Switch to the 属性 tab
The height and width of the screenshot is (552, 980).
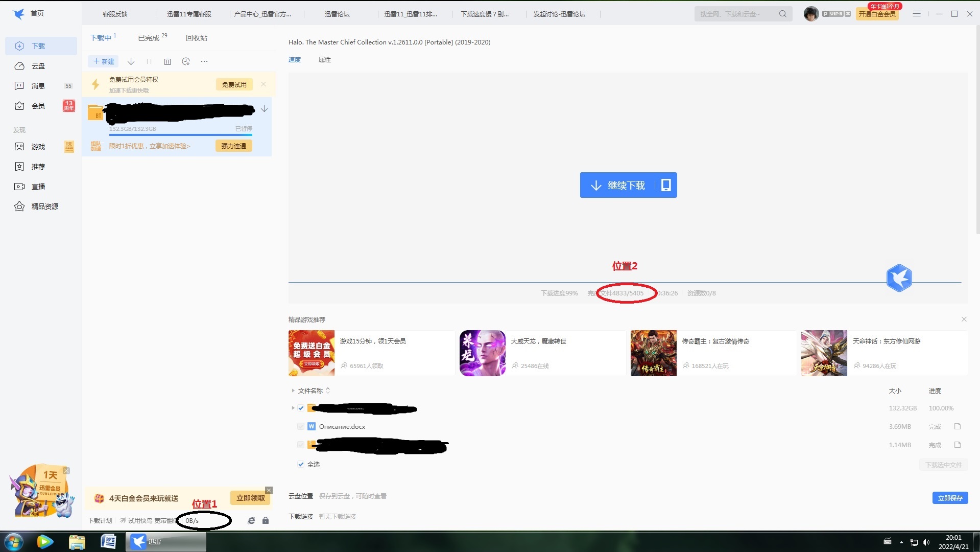coord(325,60)
